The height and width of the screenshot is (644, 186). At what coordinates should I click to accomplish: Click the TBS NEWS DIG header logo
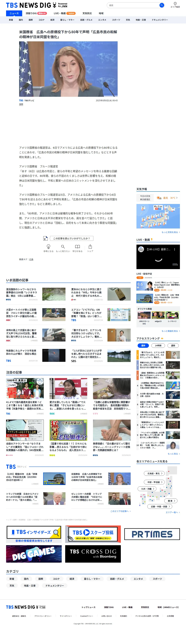coord(37,5)
